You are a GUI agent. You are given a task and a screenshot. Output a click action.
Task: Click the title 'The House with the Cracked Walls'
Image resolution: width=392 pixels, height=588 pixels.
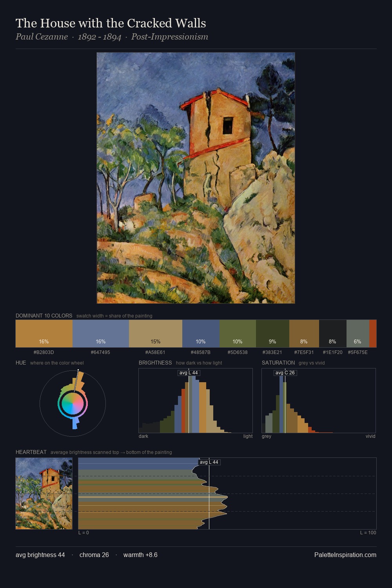pos(111,23)
